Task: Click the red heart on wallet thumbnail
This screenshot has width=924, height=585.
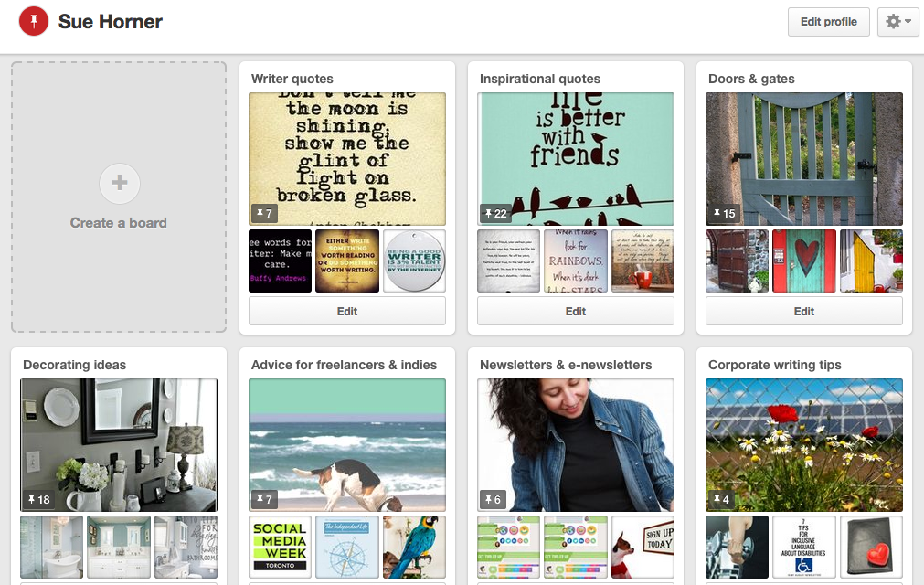Action: point(872,548)
